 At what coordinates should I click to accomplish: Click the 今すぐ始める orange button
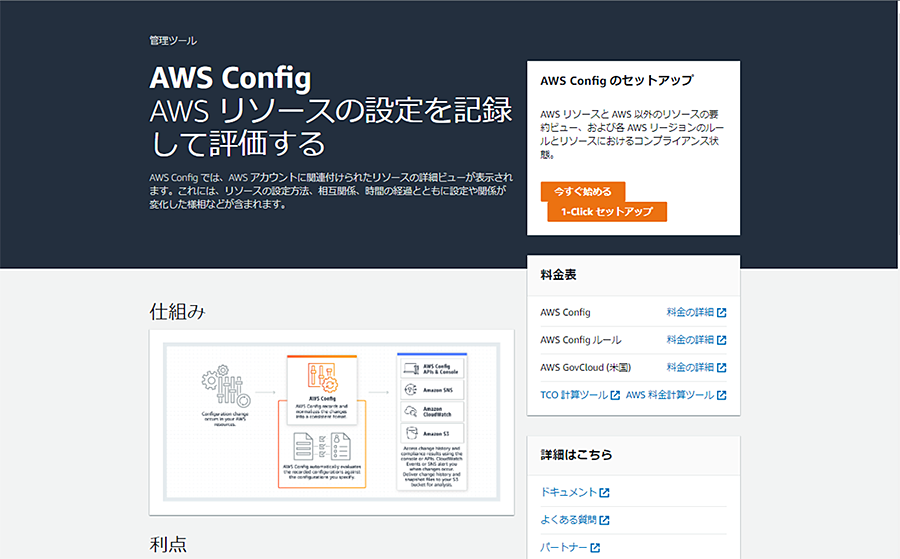coord(583,191)
